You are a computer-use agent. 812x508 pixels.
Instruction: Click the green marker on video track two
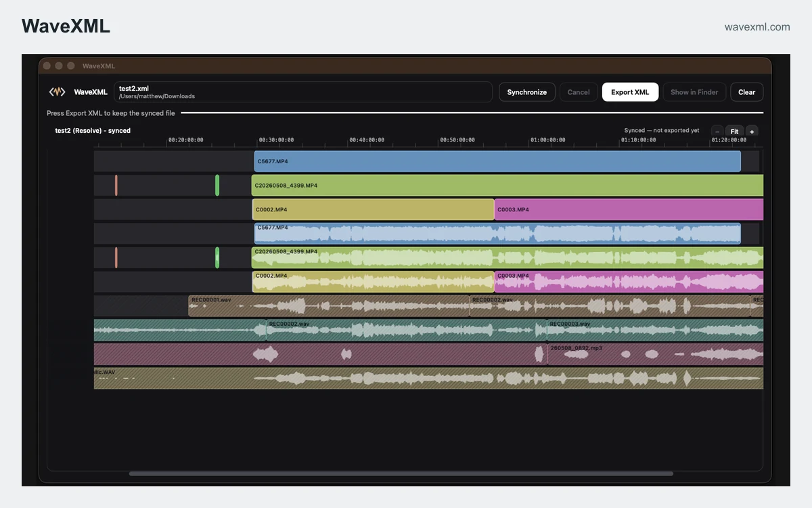point(217,185)
